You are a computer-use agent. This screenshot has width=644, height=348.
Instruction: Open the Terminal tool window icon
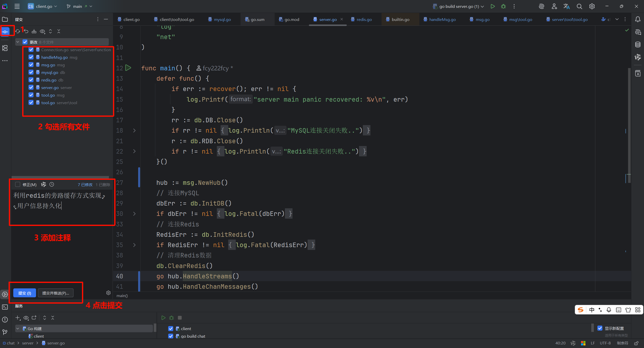(5, 307)
